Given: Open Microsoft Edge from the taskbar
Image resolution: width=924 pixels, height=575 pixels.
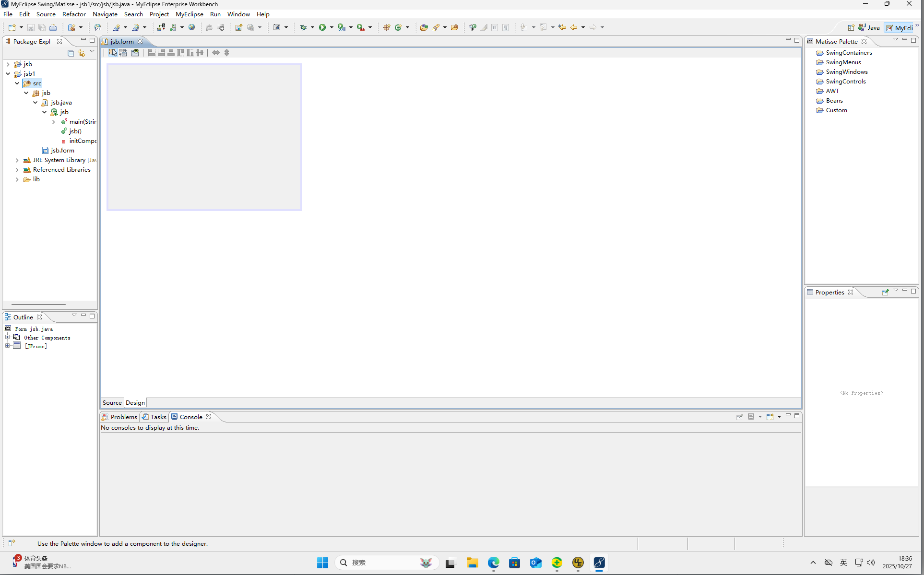Looking at the screenshot, I should (493, 563).
